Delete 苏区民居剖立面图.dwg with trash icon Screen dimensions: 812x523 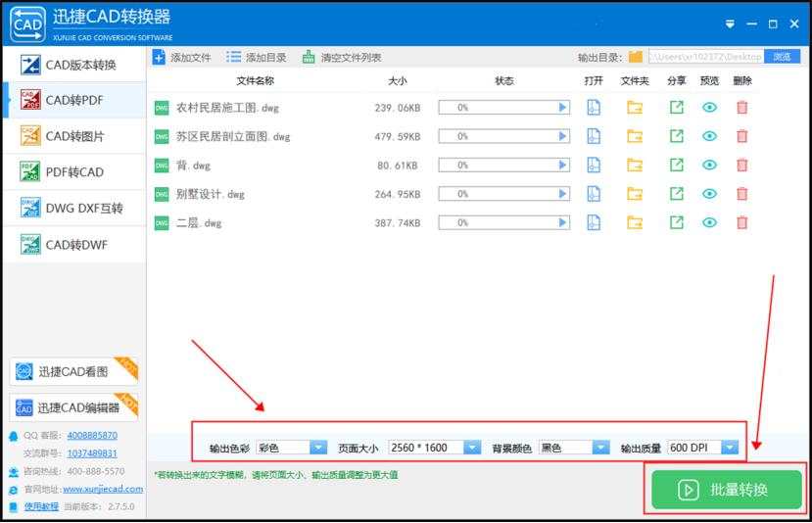(x=742, y=136)
